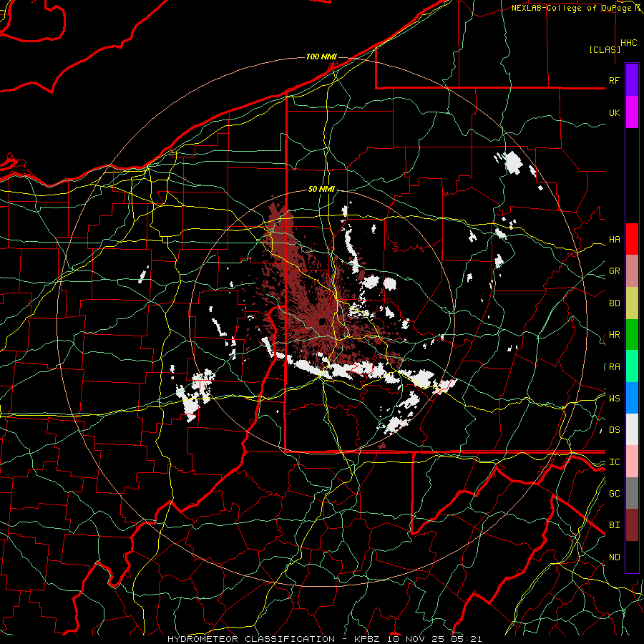The height and width of the screenshot is (644, 644).
Task: Click the ND legend label
Action: [x=614, y=557]
